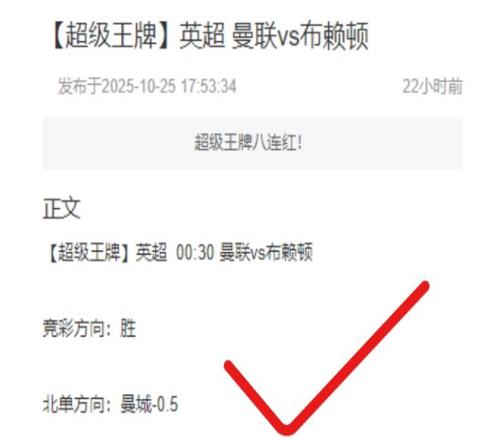Screen dimensions: 500x440
Task: Select the 17:53:34 publish time
Action: click(209, 86)
